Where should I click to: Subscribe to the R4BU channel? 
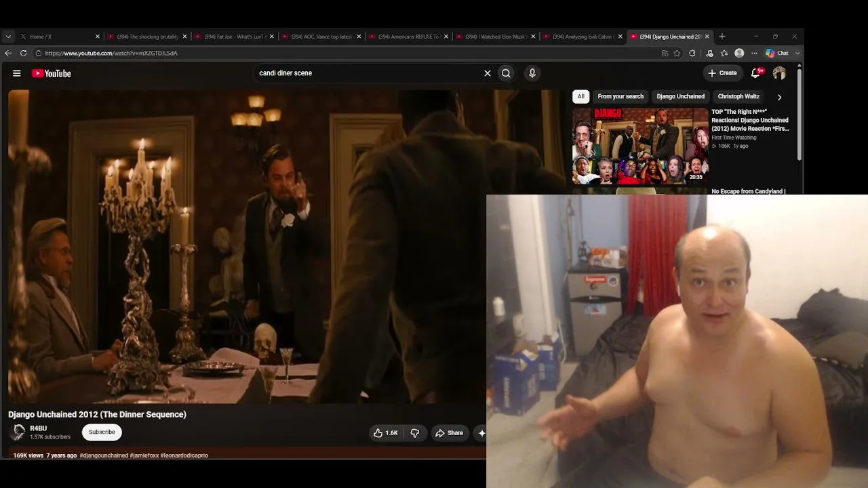[x=102, y=432]
